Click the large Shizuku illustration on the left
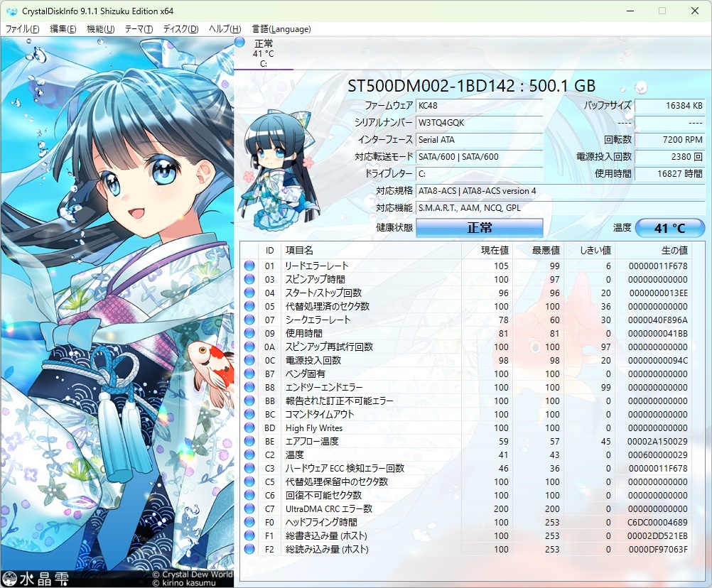Viewport: 712px width, 588px height. (x=117, y=312)
